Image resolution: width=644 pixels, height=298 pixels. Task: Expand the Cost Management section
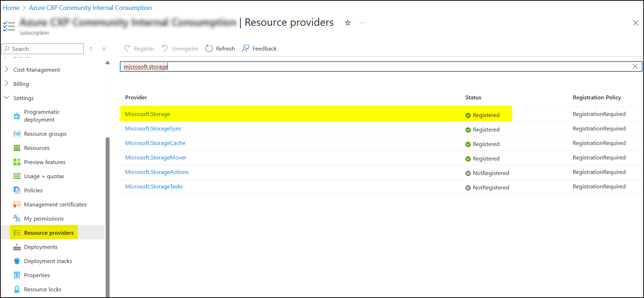6,70
